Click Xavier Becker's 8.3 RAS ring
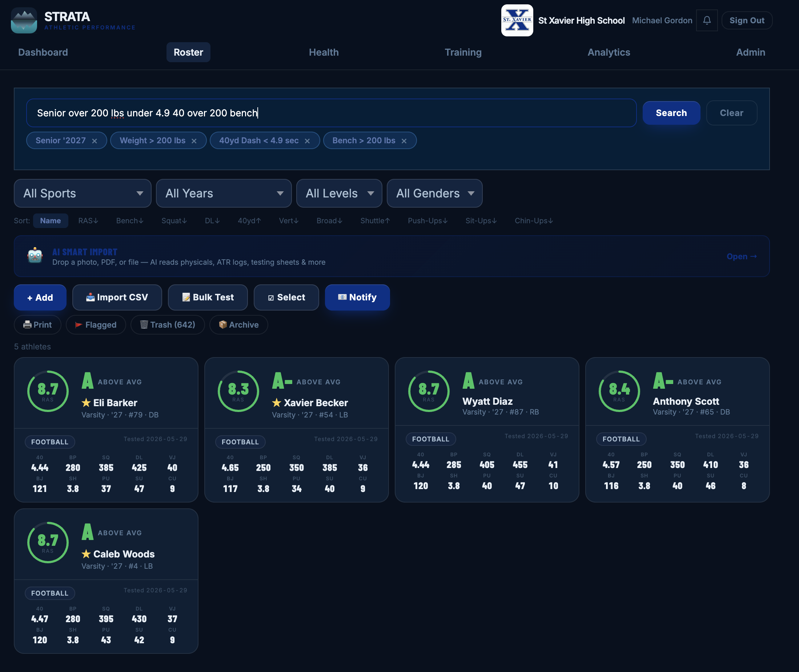 (x=238, y=391)
